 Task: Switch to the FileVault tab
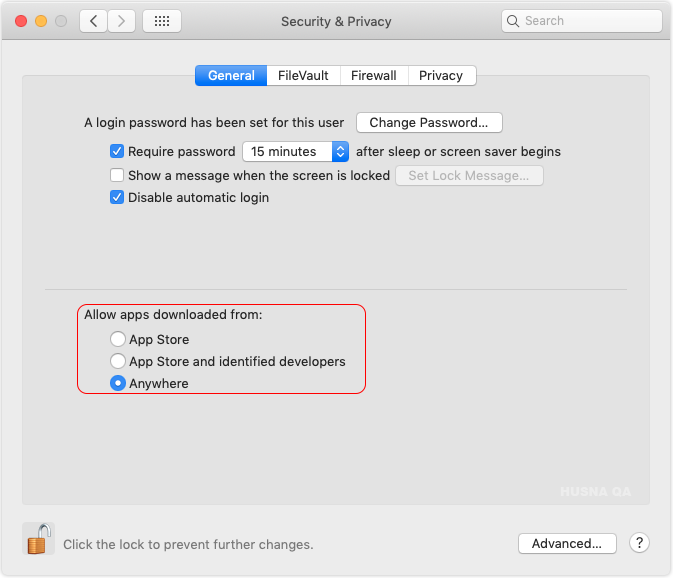303,76
